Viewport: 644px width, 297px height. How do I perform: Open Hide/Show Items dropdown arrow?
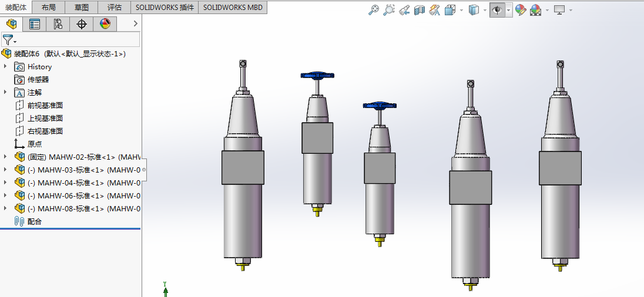pyautogui.click(x=509, y=10)
